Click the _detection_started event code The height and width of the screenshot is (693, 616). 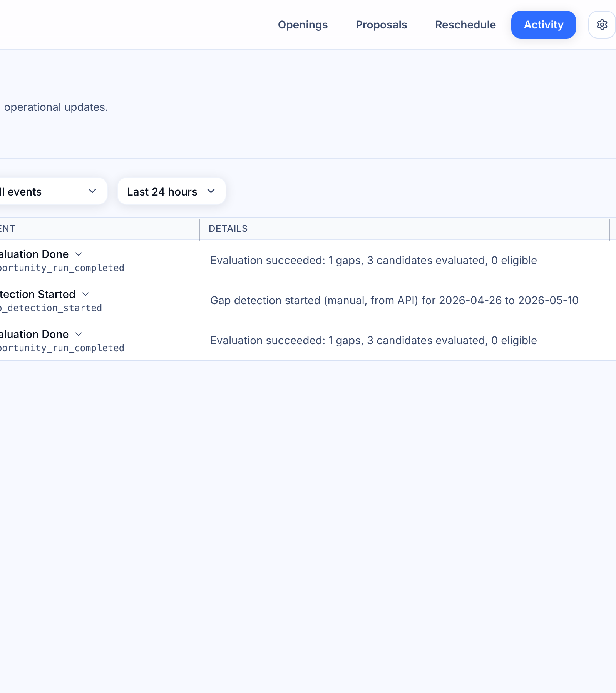point(51,308)
